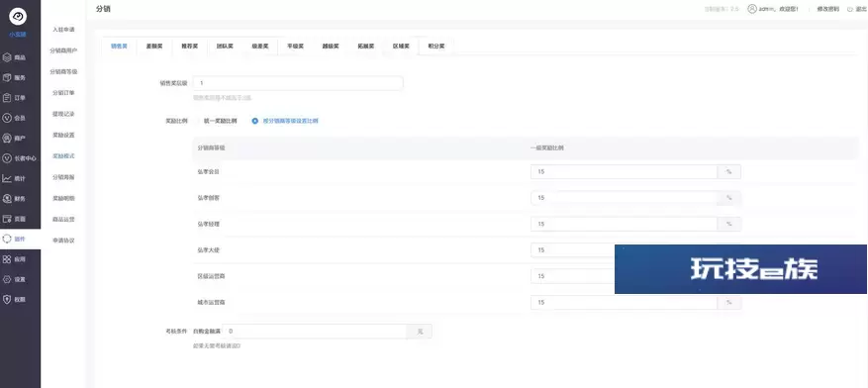Click the 分销商等级 column header

[211, 147]
